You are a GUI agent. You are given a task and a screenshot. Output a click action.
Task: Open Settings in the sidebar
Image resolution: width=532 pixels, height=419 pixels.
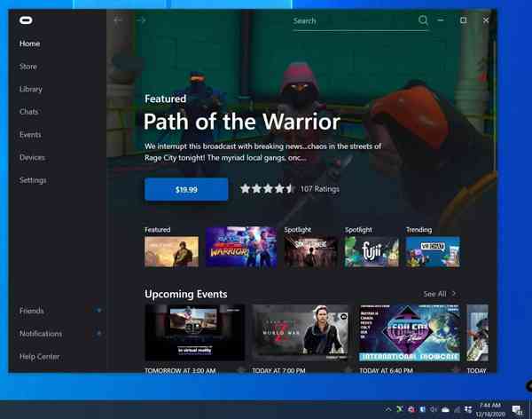pyautogui.click(x=33, y=180)
